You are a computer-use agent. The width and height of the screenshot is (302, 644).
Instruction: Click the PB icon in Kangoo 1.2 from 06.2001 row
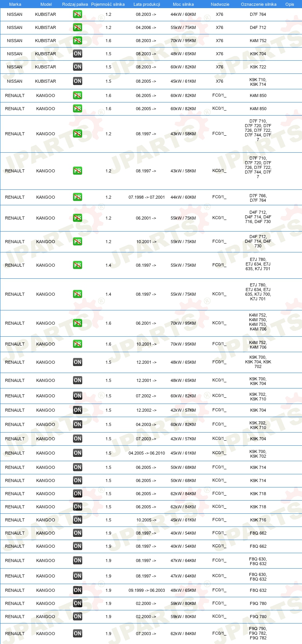point(77,218)
